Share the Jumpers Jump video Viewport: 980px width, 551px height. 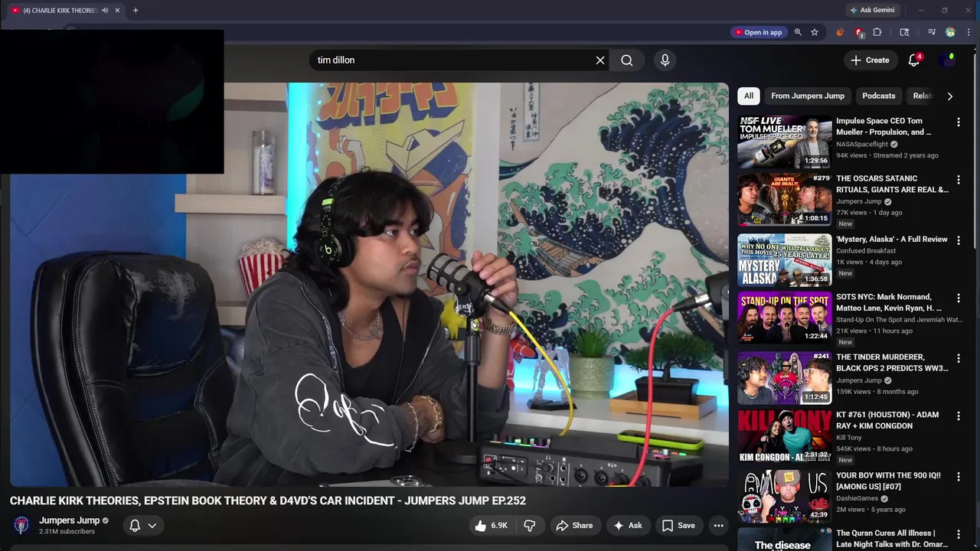tap(574, 526)
